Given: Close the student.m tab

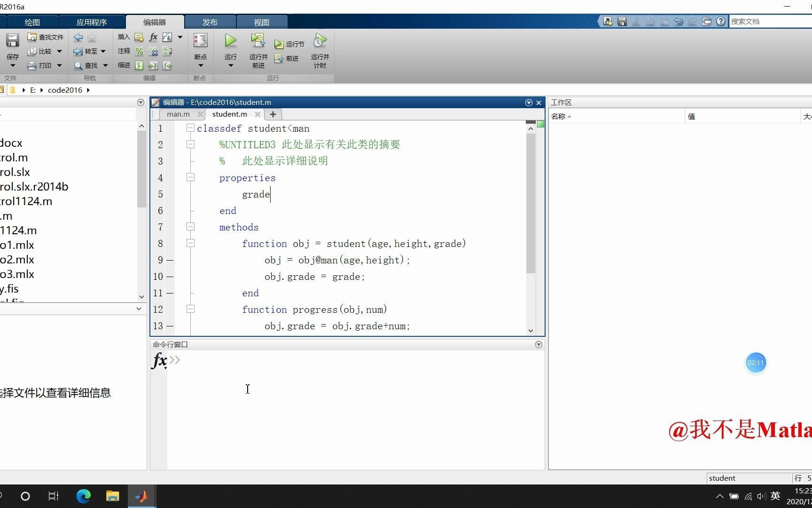Looking at the screenshot, I should (x=258, y=114).
